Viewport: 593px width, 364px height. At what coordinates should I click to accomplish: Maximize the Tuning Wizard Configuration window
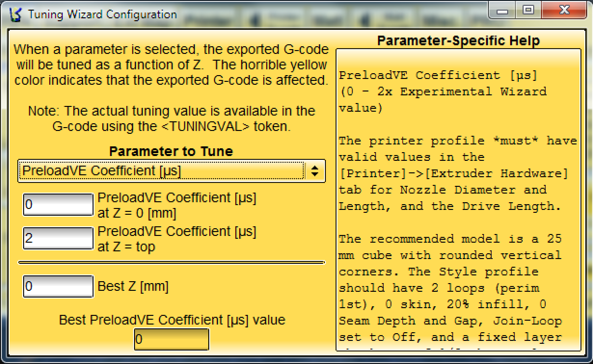coord(528,11)
